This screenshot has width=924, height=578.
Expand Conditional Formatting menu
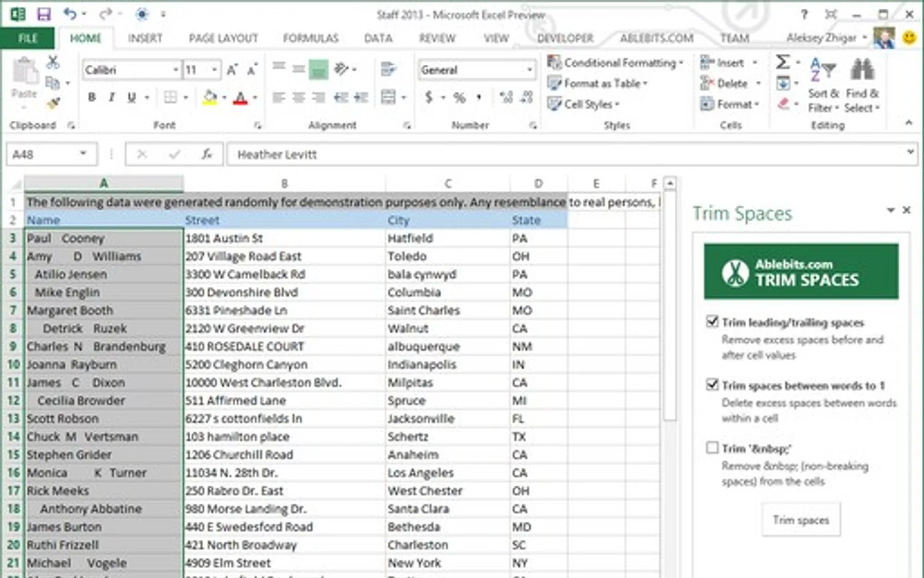tap(616, 62)
